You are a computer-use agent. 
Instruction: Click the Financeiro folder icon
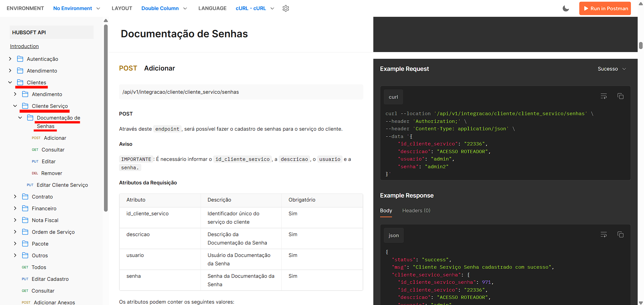click(25, 208)
